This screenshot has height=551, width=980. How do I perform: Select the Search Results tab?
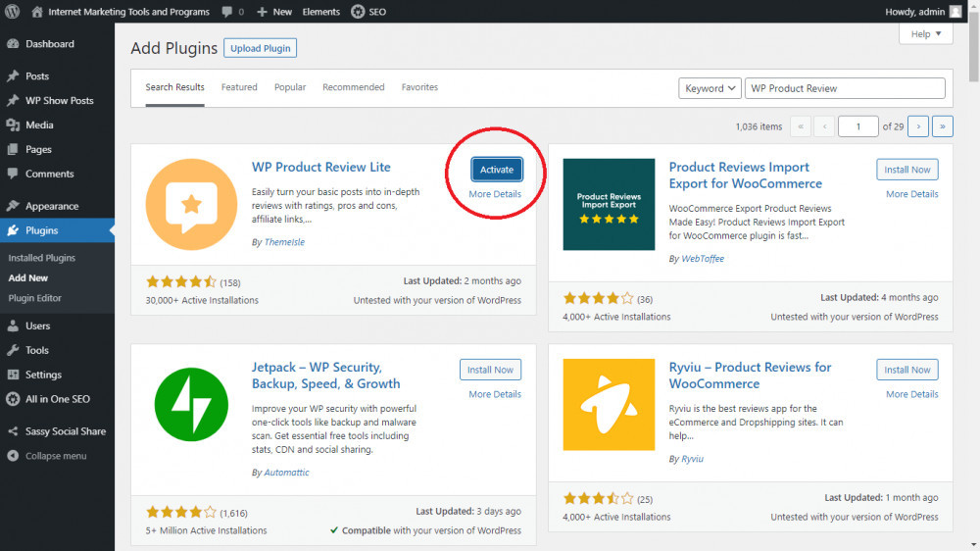coord(175,87)
